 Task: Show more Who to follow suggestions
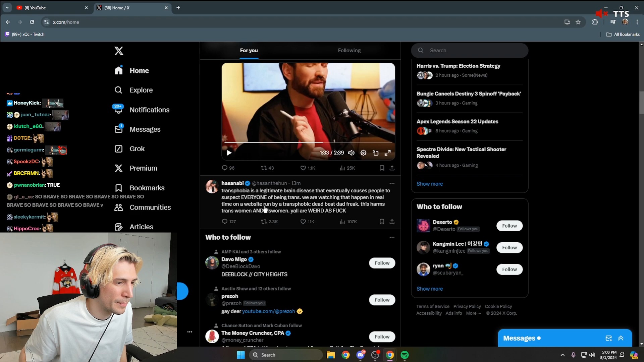point(430,289)
